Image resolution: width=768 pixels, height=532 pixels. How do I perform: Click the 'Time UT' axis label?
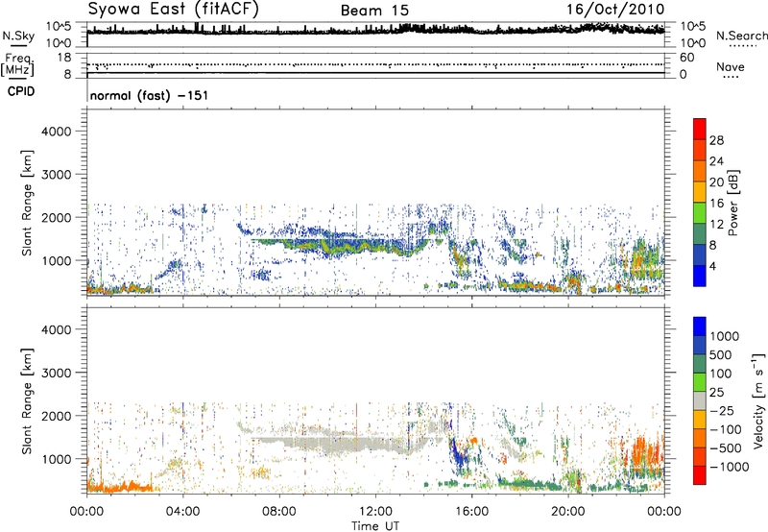click(375, 525)
